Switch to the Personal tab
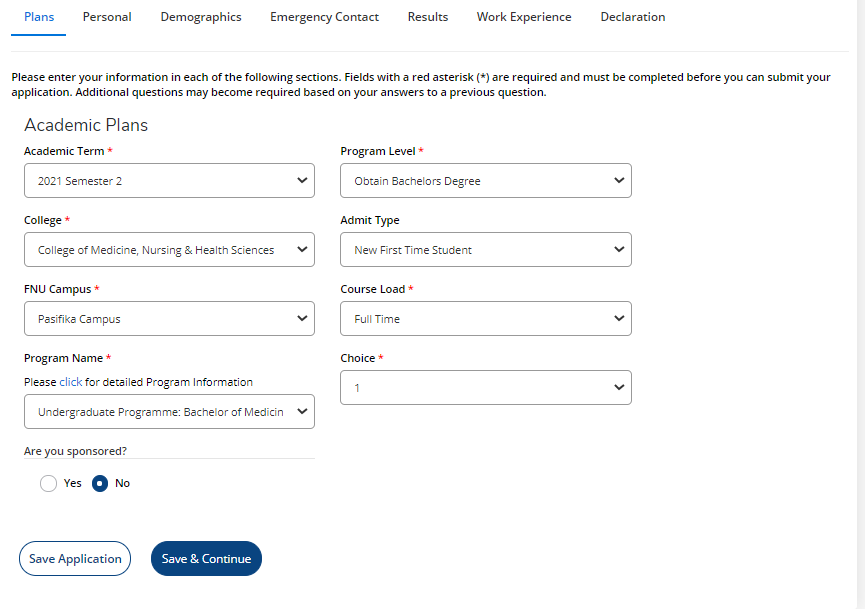The image size is (865, 609). pyautogui.click(x=107, y=17)
